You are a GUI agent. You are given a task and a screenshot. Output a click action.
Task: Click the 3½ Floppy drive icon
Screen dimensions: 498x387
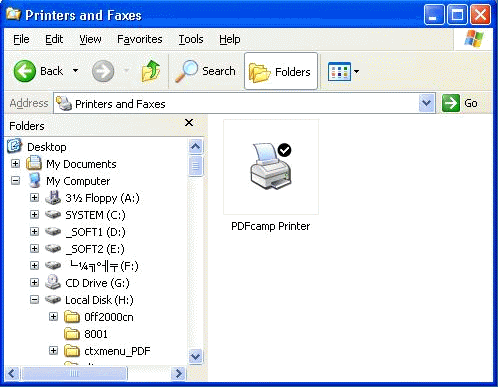53,197
